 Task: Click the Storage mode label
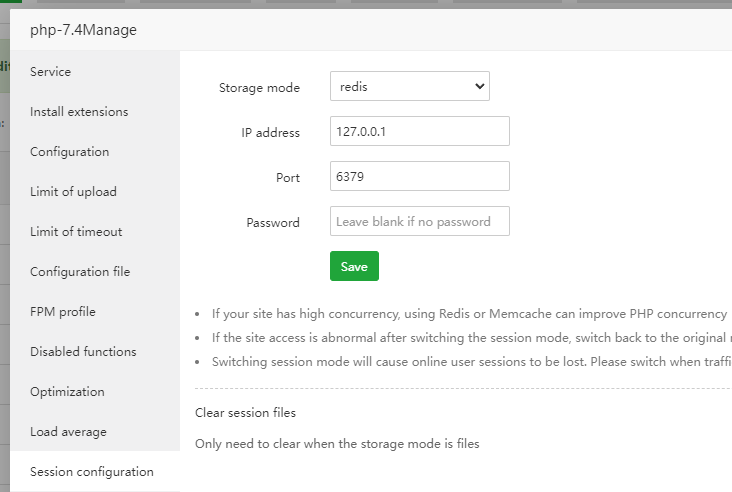(x=259, y=88)
